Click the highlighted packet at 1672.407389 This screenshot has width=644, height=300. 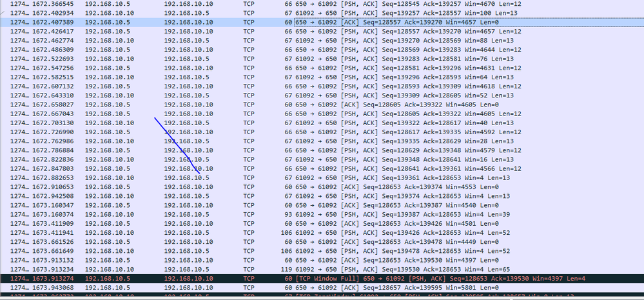[x=322, y=22]
